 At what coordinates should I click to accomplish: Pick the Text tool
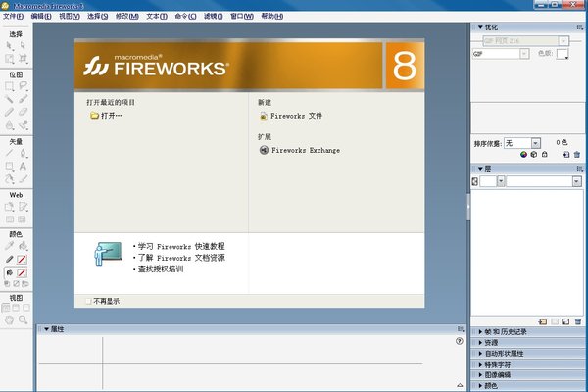coord(23,167)
